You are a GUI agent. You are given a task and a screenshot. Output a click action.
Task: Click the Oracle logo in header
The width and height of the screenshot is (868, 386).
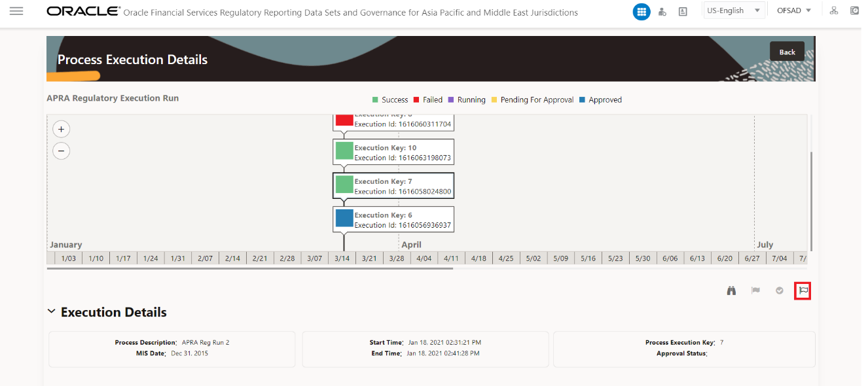tap(84, 11)
